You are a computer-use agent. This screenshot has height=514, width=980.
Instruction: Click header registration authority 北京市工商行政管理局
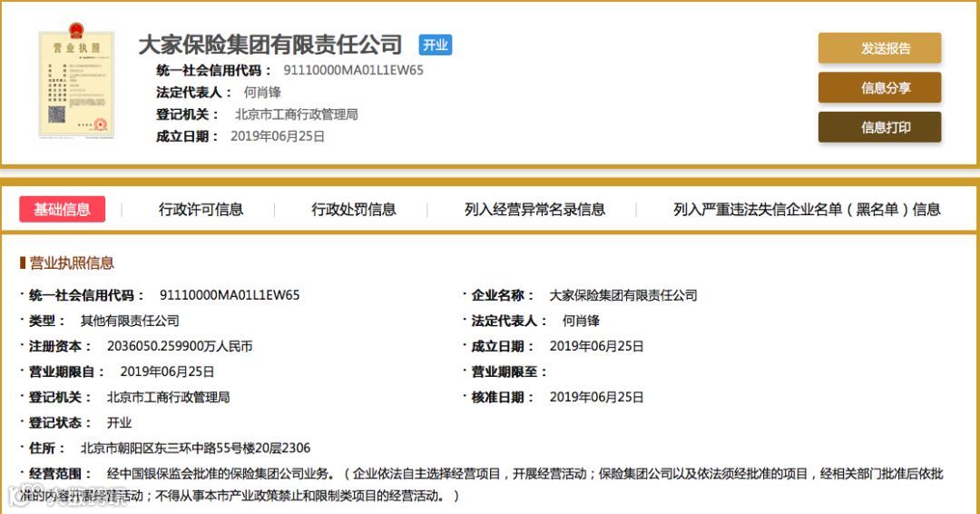click(x=296, y=114)
